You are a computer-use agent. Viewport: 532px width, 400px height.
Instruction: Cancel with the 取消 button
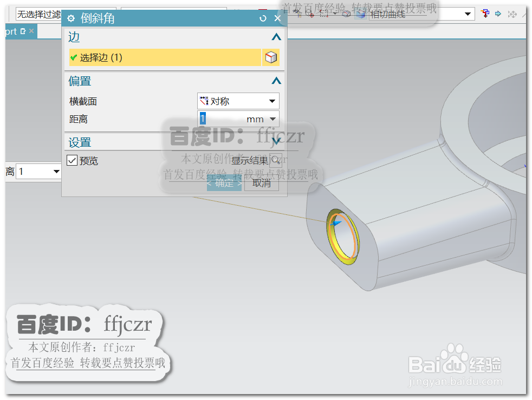262,183
